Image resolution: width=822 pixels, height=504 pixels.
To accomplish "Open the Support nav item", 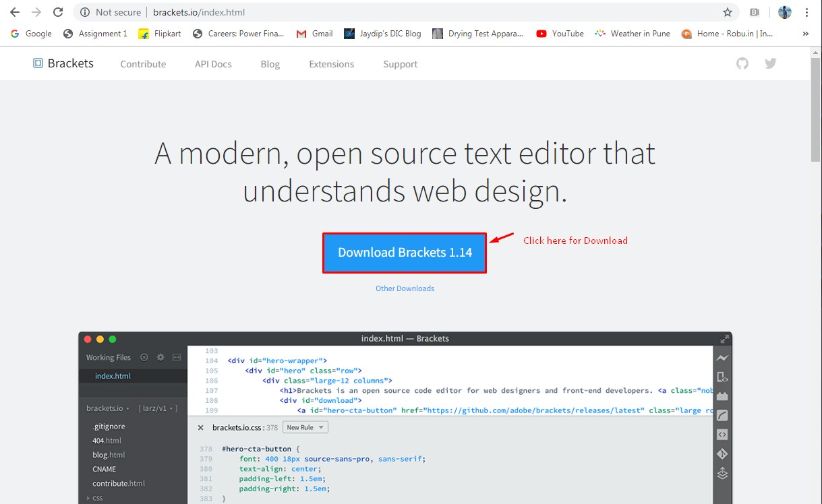I will click(x=400, y=64).
